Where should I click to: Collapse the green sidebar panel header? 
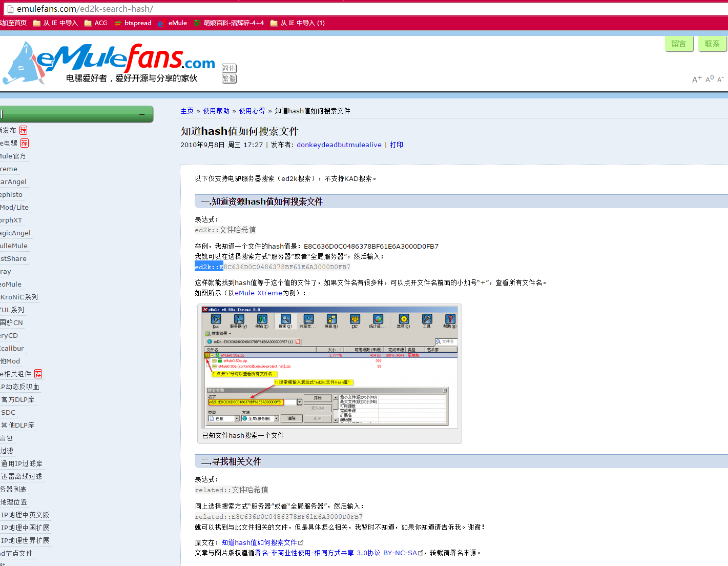pos(142,114)
